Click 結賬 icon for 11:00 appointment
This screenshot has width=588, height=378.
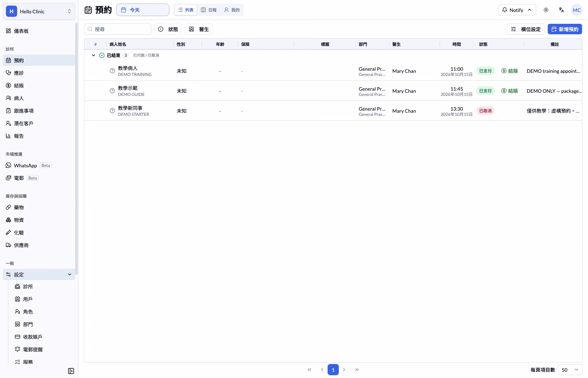(x=510, y=71)
